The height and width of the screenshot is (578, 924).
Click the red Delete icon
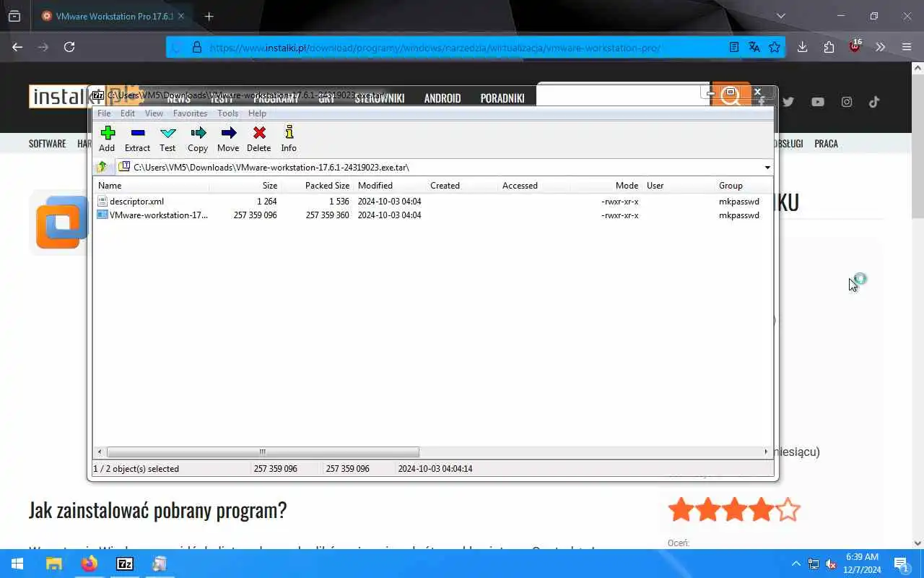point(258,138)
